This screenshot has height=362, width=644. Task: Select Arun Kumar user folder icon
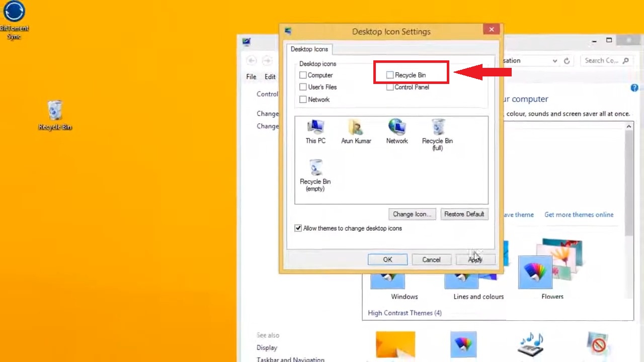[356, 132]
